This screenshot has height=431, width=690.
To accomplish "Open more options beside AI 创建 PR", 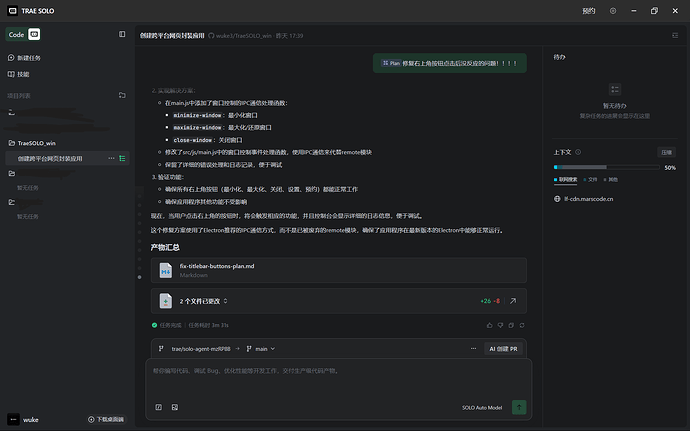I will point(473,349).
